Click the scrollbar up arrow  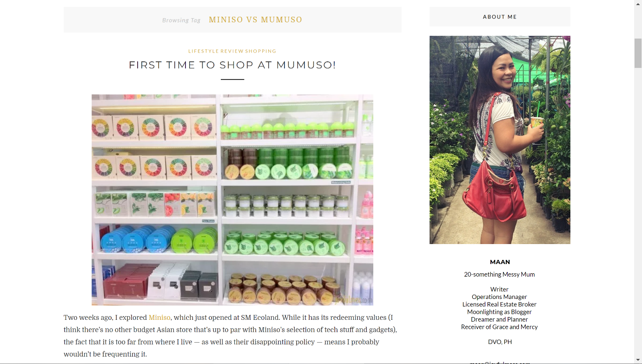(x=638, y=4)
